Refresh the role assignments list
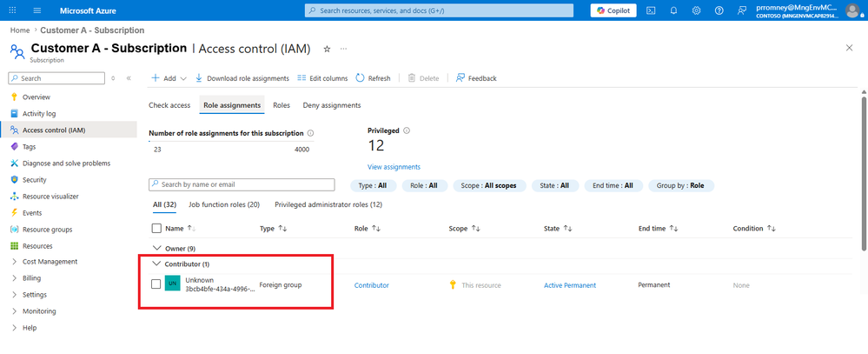 (x=373, y=78)
